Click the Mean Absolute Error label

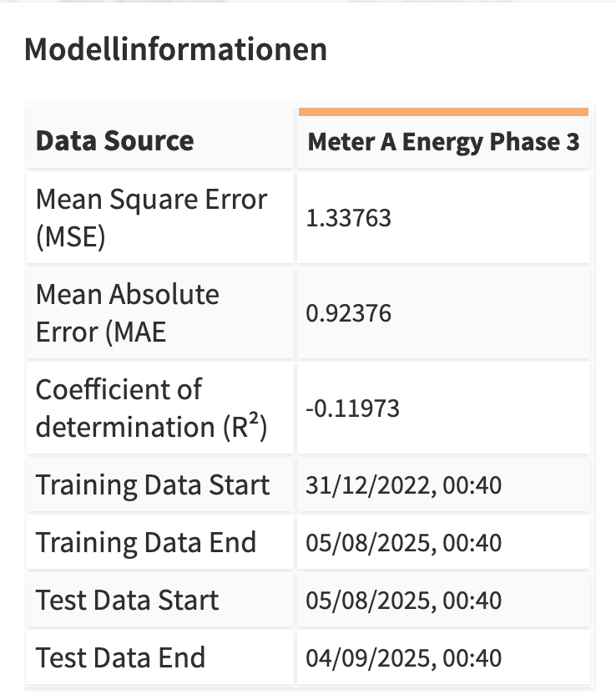127,312
